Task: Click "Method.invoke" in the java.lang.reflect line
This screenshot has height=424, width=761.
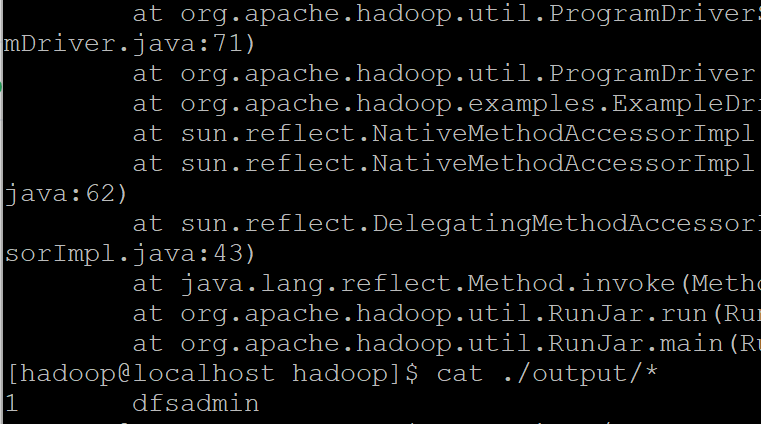Action: coord(571,284)
